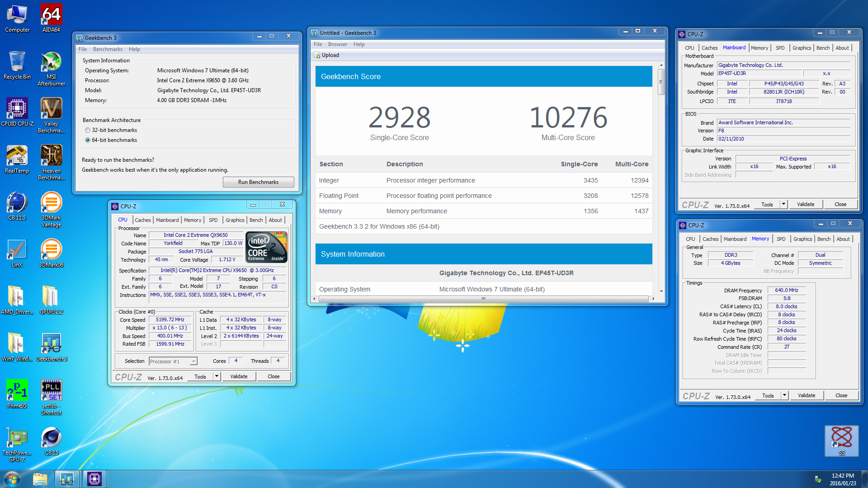
Task: Open Benchmarks menu in Geekbench 3
Action: (x=108, y=49)
